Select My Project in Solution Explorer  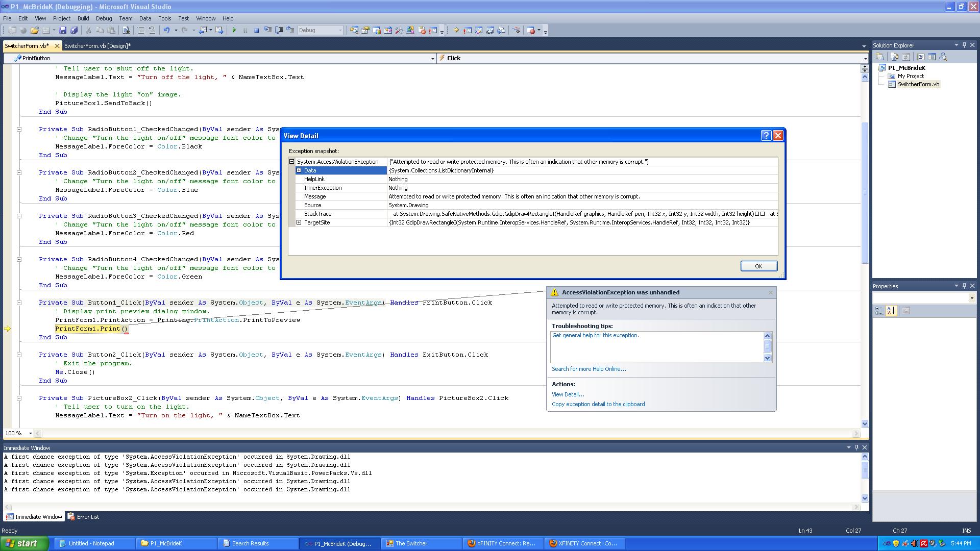(x=911, y=76)
